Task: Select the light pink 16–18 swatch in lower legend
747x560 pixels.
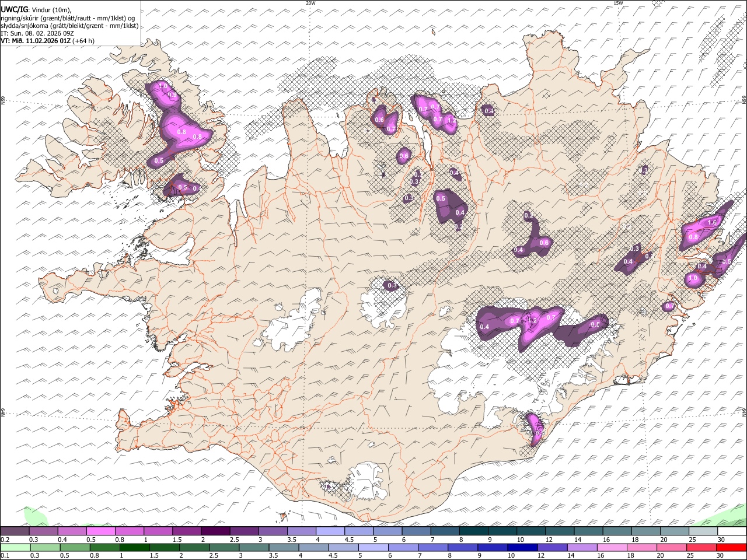Action: [x=612, y=548]
